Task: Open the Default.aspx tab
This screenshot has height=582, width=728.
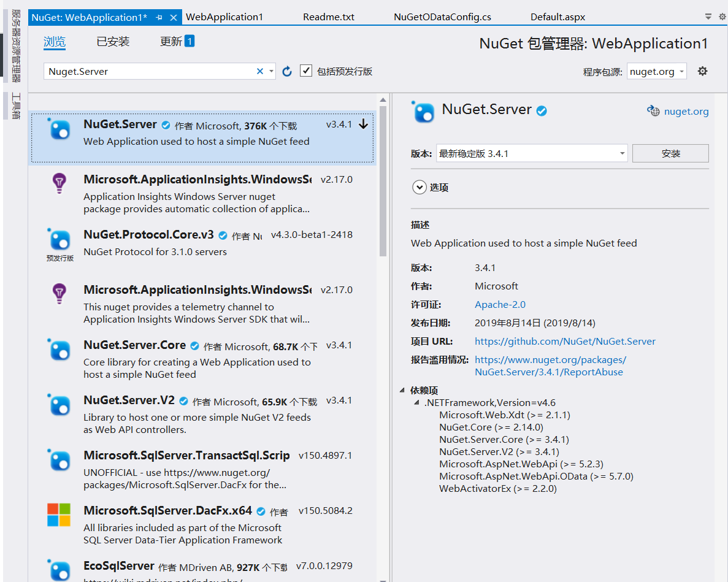Action: (x=557, y=17)
